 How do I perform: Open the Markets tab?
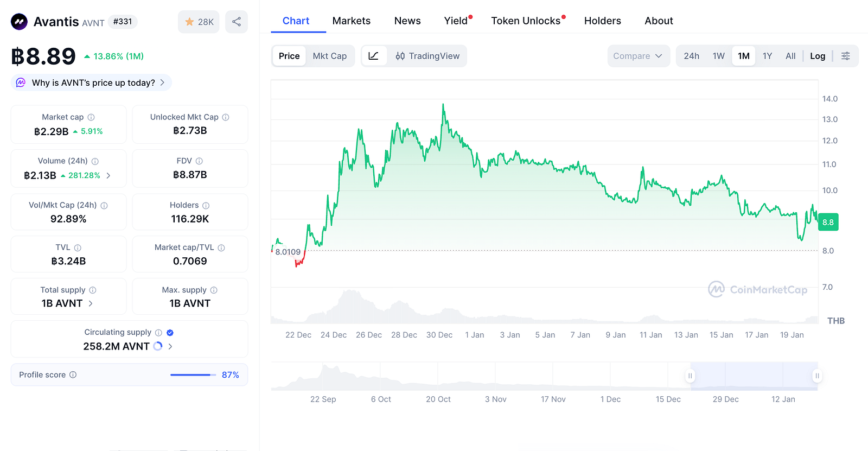pos(352,21)
